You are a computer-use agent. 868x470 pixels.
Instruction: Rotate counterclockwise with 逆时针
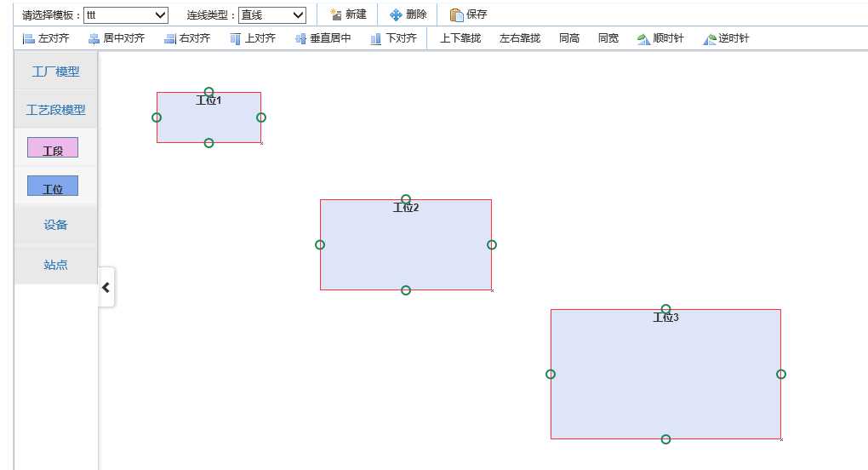[x=726, y=38]
